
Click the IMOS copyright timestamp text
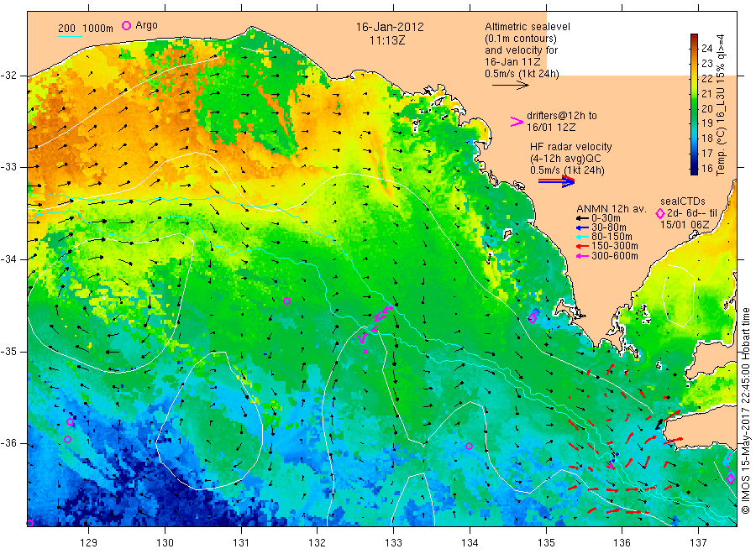click(746, 410)
